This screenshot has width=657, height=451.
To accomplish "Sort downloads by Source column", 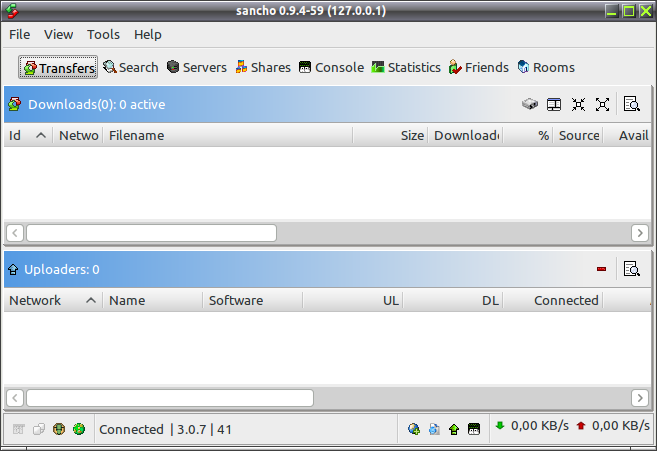I will coord(578,135).
